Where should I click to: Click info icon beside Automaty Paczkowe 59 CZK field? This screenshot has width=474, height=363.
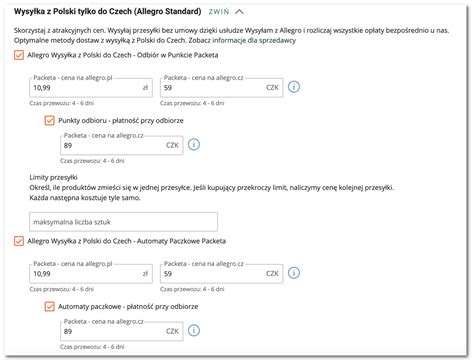pyautogui.click(x=294, y=273)
